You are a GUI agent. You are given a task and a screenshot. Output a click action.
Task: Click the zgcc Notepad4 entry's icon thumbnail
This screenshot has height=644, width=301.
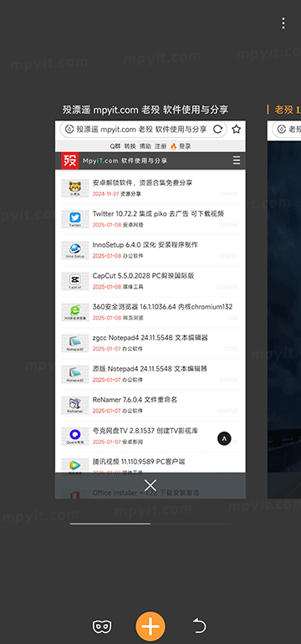[x=75, y=343]
